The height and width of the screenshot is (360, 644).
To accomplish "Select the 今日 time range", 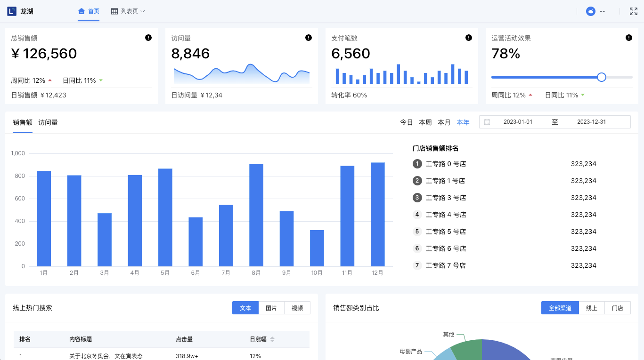I will pos(407,122).
